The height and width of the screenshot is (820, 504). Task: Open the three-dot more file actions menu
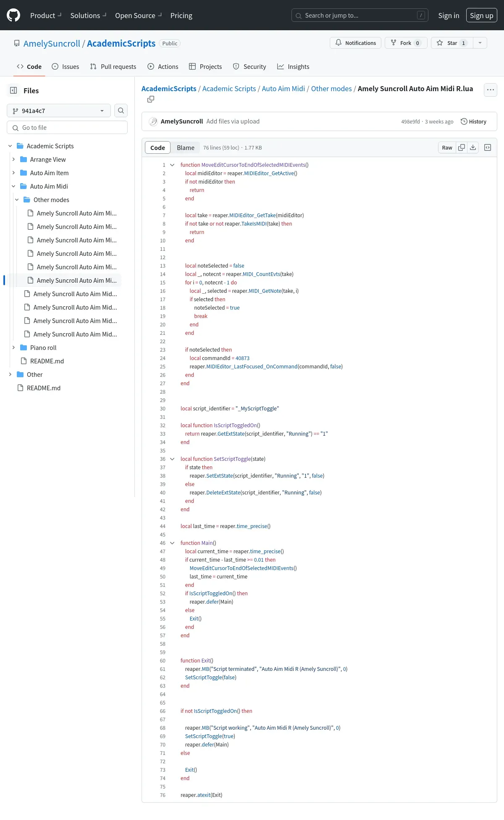coord(491,90)
